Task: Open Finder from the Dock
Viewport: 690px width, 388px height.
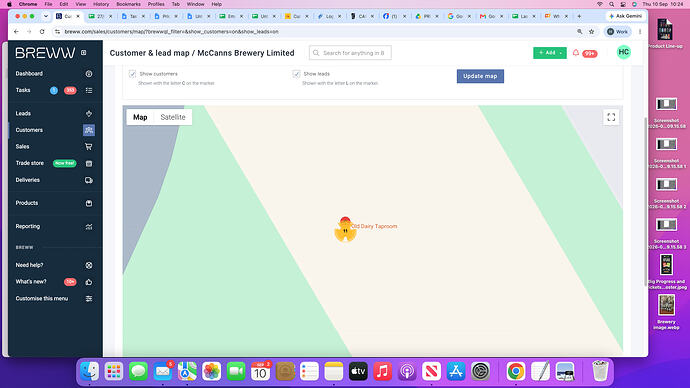Action: [89, 371]
